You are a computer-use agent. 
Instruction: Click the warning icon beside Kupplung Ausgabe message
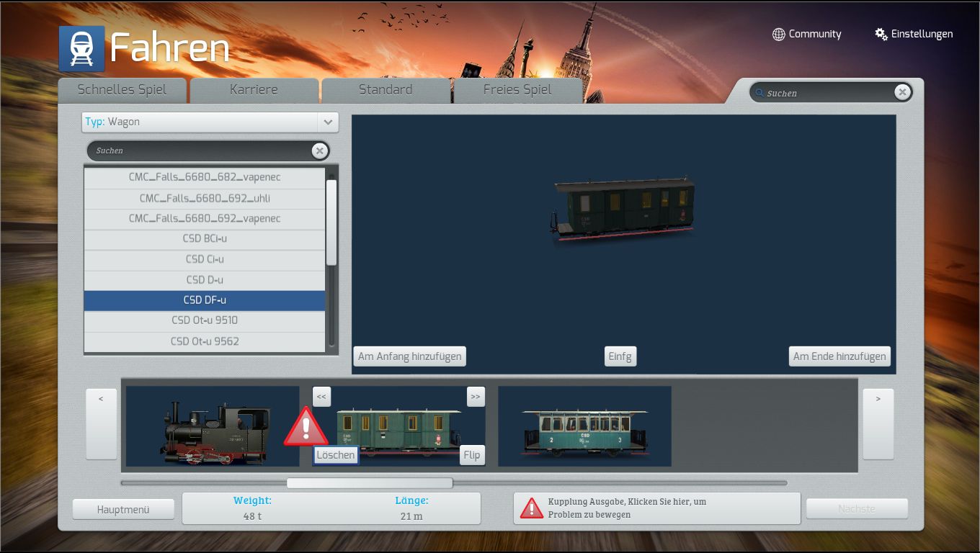pyautogui.click(x=532, y=508)
